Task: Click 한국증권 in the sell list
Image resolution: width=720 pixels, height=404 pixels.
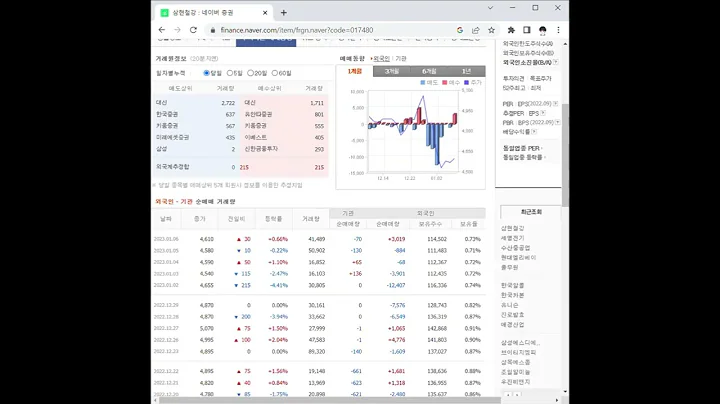Action: click(x=167, y=114)
